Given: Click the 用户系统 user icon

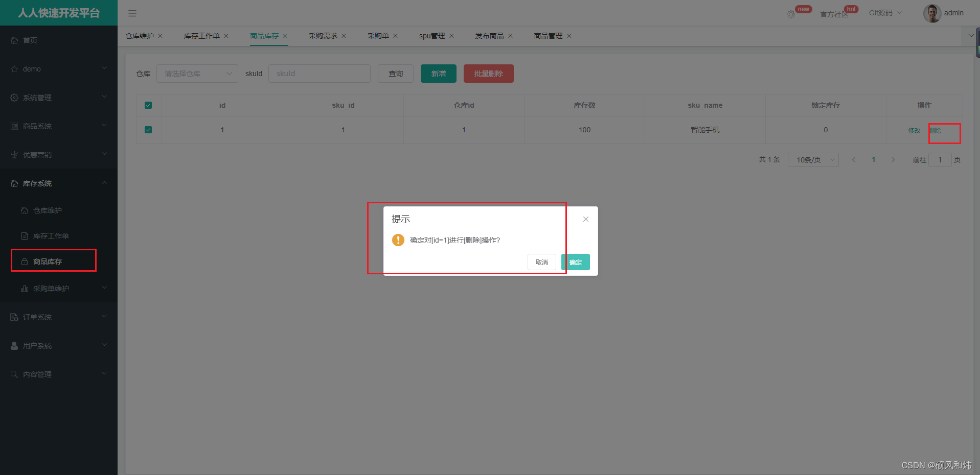Looking at the screenshot, I should tap(14, 345).
